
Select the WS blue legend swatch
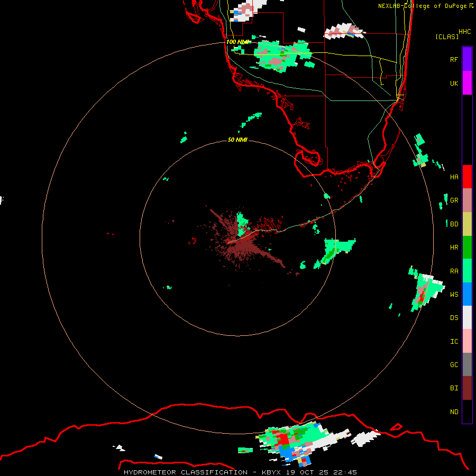coord(467,294)
